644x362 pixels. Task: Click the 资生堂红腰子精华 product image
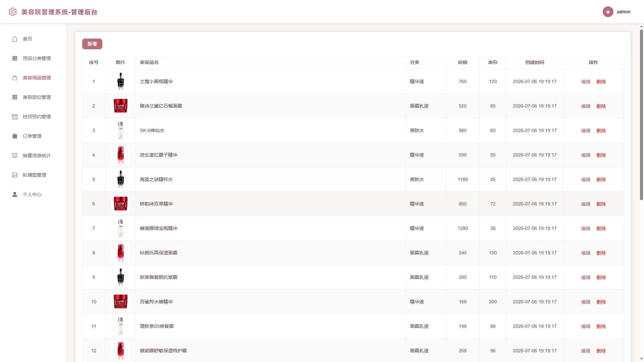pyautogui.click(x=121, y=155)
